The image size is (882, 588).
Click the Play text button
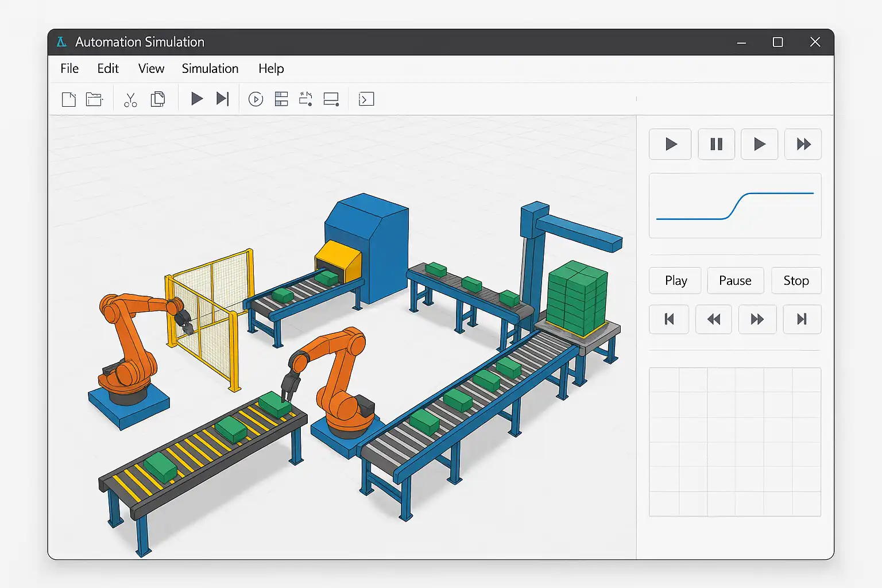point(675,280)
